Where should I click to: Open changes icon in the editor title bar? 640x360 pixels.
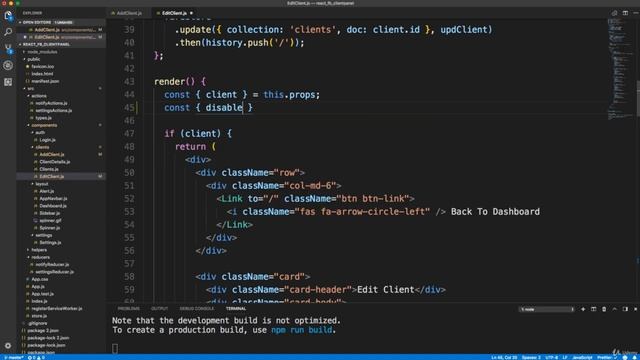point(615,13)
